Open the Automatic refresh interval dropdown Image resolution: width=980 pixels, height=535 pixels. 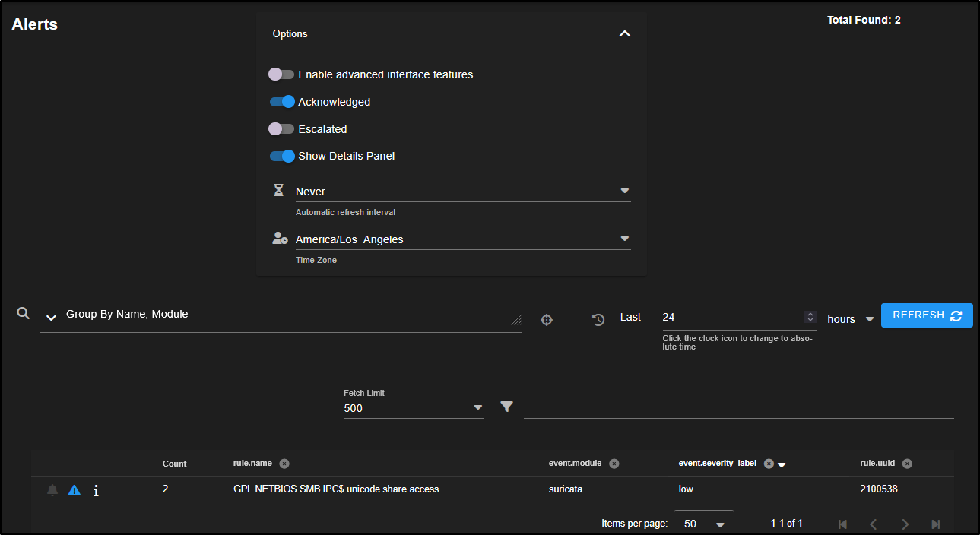[462, 192]
